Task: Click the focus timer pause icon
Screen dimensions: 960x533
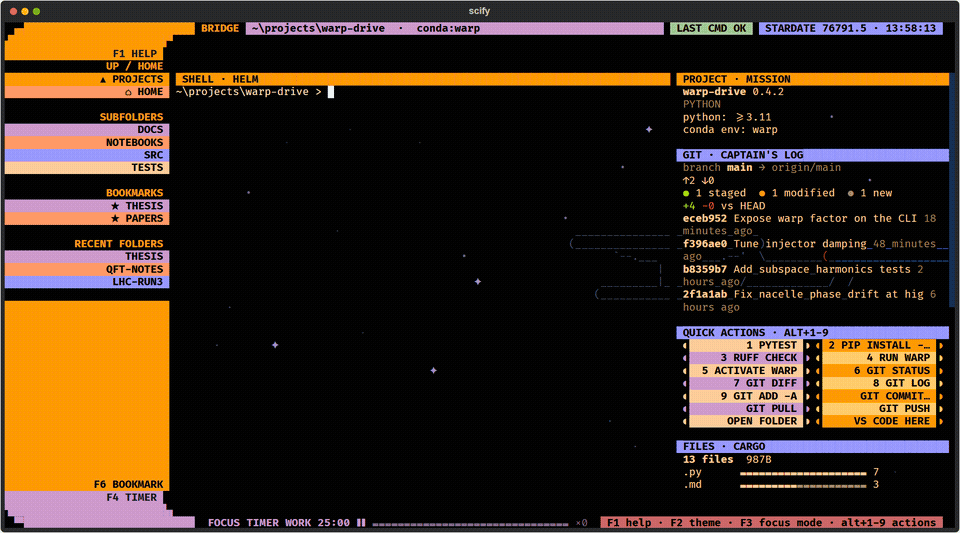Action: click(361, 523)
